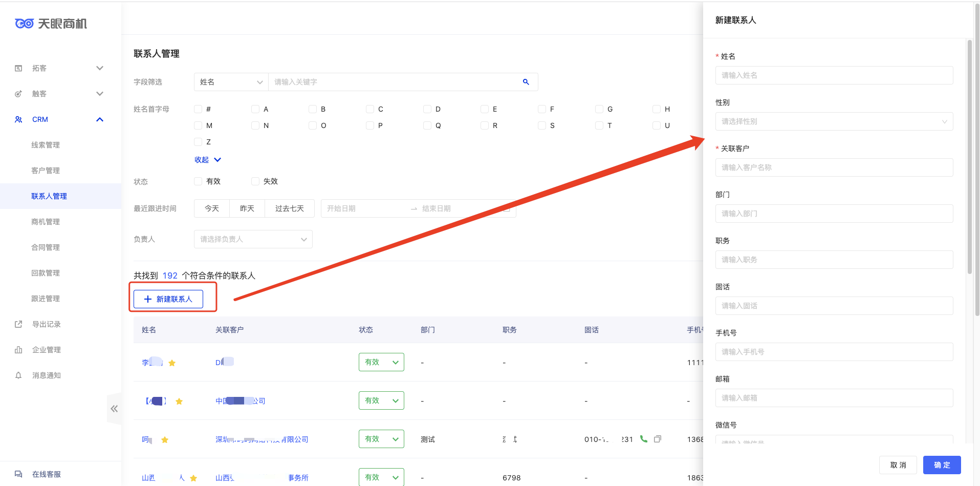The width and height of the screenshot is (980, 486).
Task: Click the 关联客户 name input
Action: coord(834,167)
